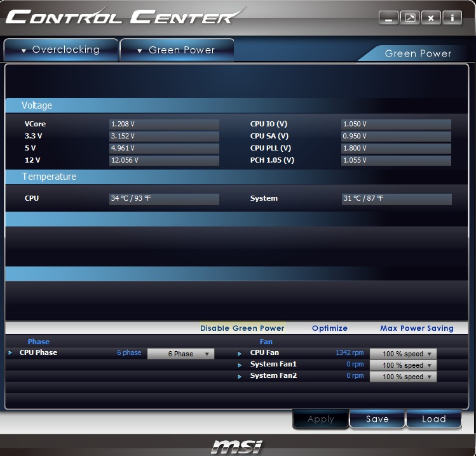Open System Fan2 speed dropdown
476x456 pixels.
point(403,377)
